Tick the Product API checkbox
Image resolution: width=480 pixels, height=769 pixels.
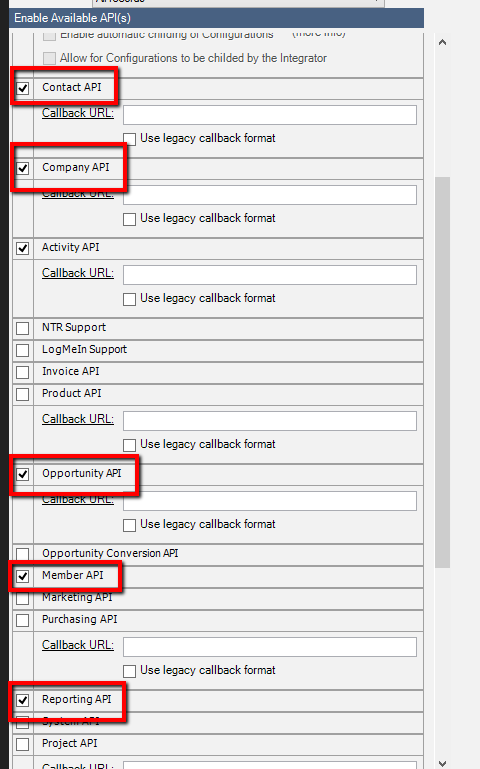click(23, 394)
